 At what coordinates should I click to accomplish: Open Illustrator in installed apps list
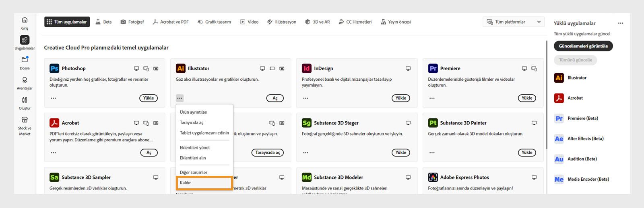point(570,78)
